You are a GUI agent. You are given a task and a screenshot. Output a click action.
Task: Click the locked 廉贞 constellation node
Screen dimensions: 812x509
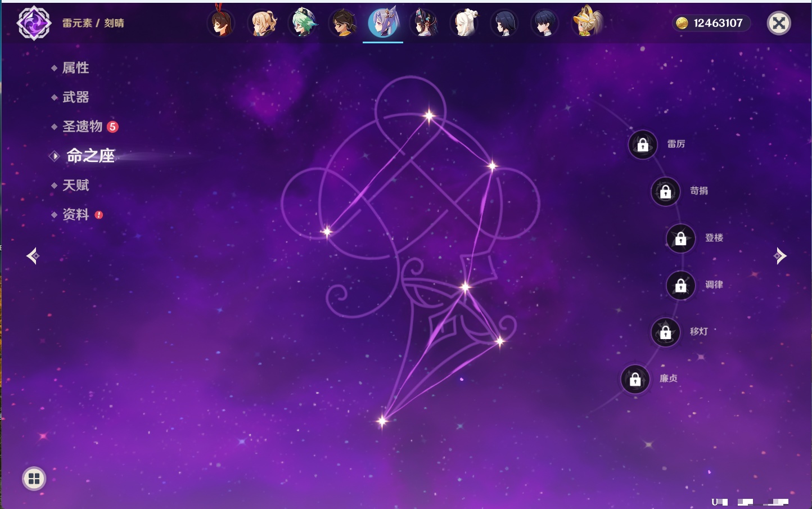point(635,379)
